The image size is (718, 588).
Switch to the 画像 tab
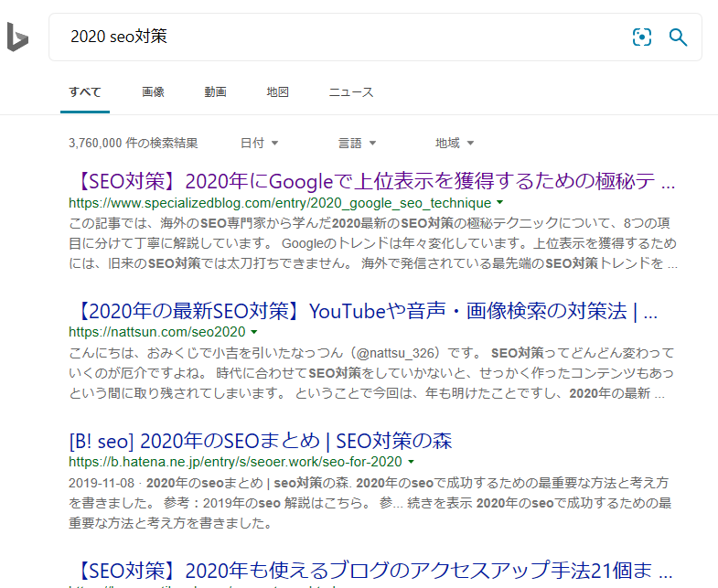coord(153,92)
